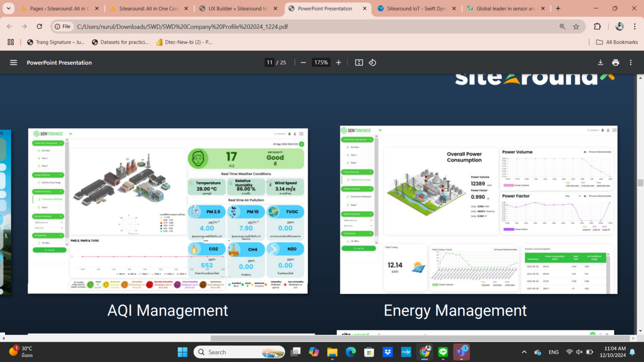
Task: Expand Differential Line under Machine Monitoring
Action: (x=41, y=223)
